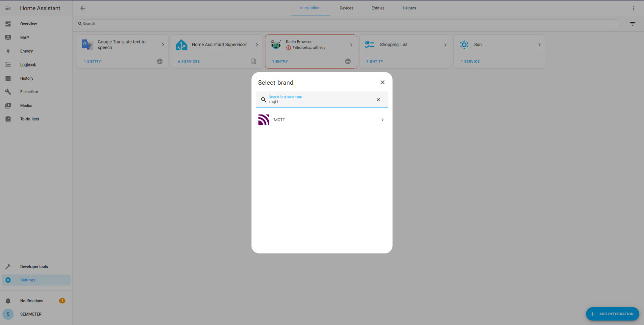Expand Home Assistant Supervisor chevron
The height and width of the screenshot is (325, 644).
pos(257,45)
